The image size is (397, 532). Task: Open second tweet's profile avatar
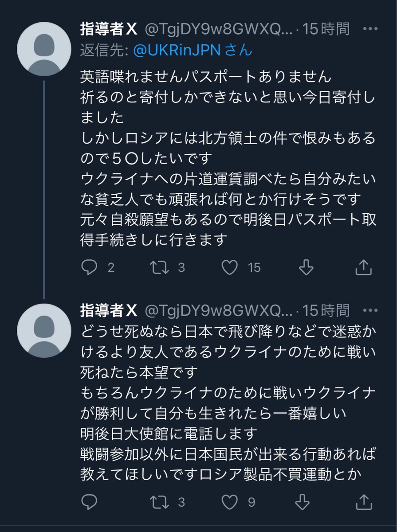pyautogui.click(x=44, y=330)
